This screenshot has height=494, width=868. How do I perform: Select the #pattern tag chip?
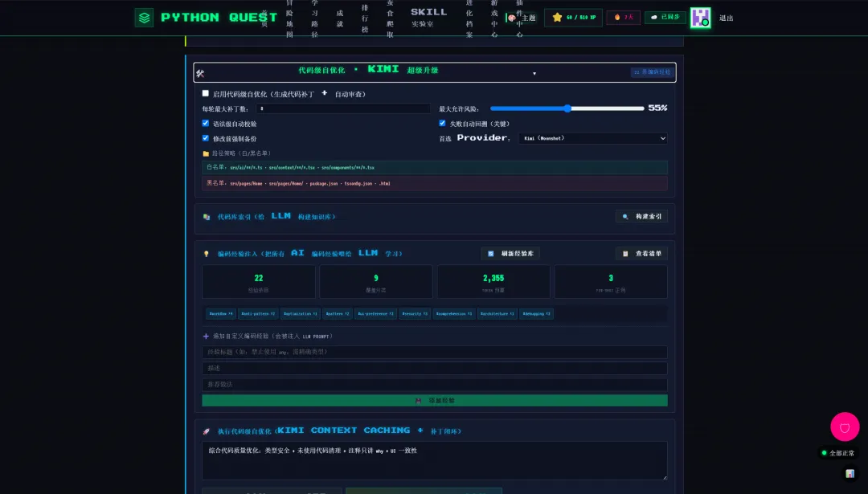pos(338,313)
